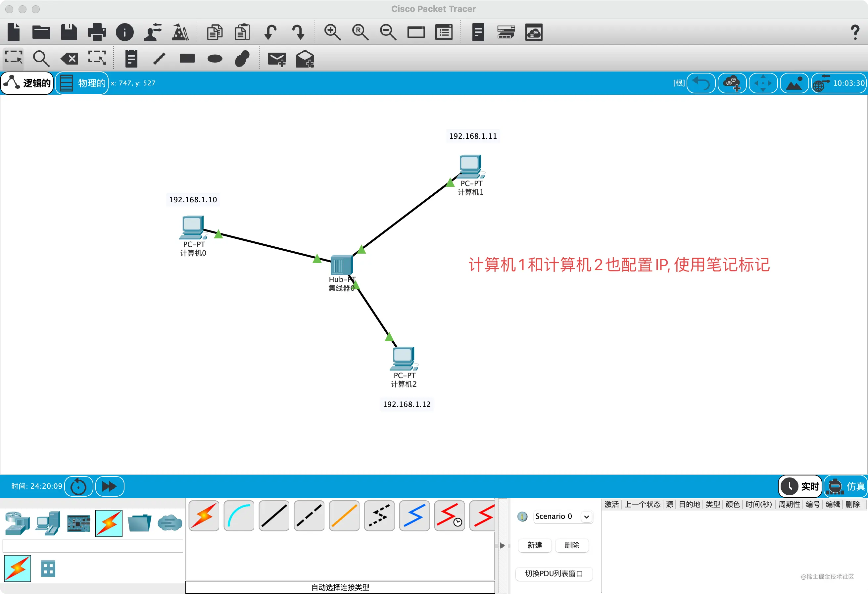The height and width of the screenshot is (594, 868).
Task: Select the Components category icon
Action: point(78,523)
